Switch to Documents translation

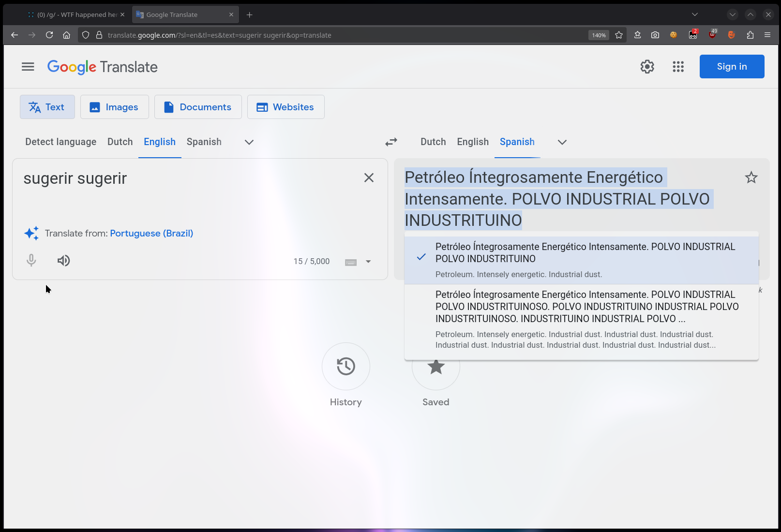coord(198,107)
